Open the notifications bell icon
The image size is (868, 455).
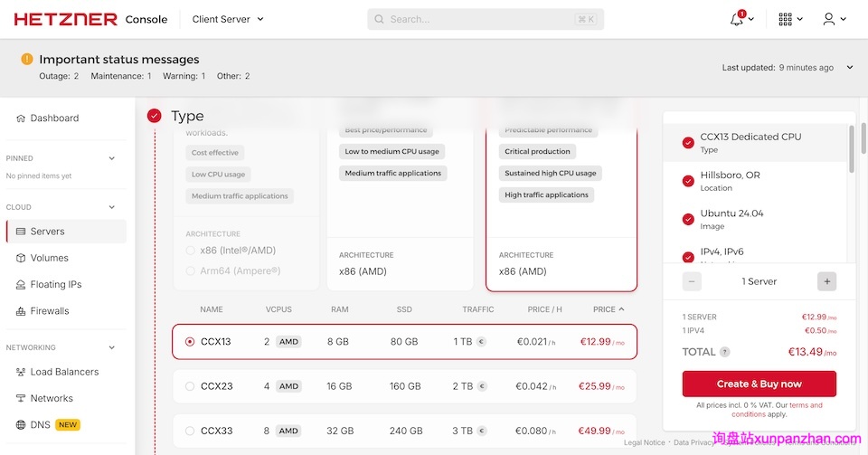click(x=737, y=19)
